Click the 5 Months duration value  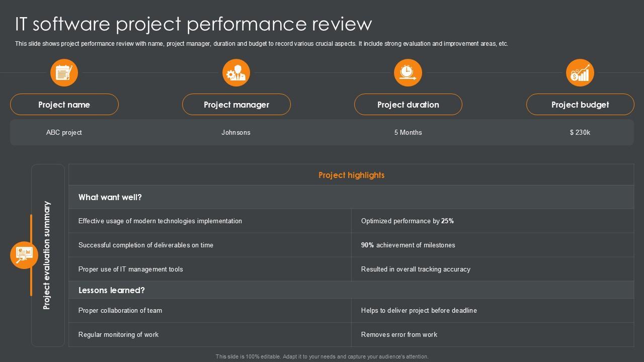coord(408,133)
